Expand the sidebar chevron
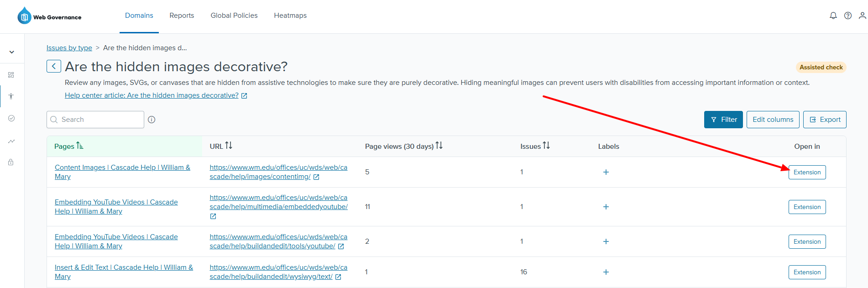The height and width of the screenshot is (288, 868). click(x=12, y=52)
